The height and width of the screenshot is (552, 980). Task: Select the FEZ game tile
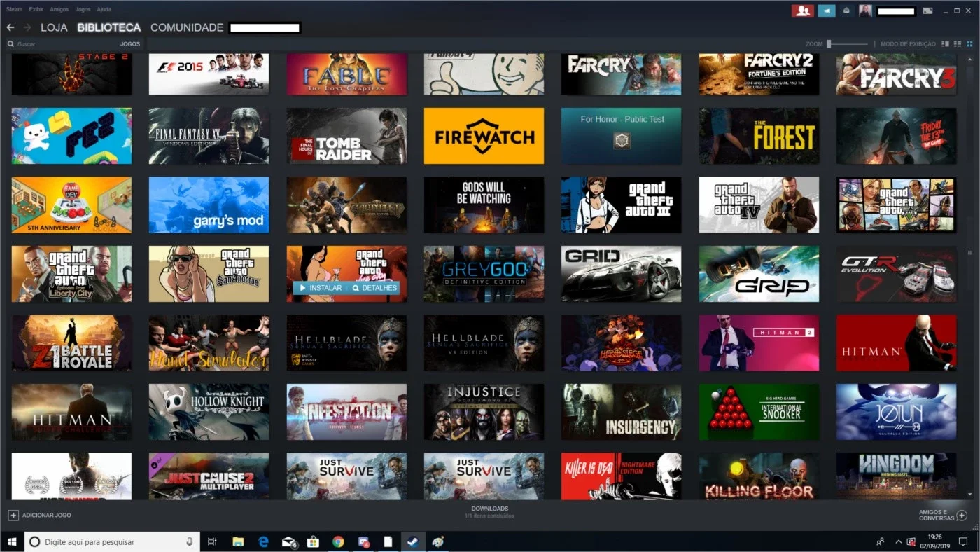71,136
